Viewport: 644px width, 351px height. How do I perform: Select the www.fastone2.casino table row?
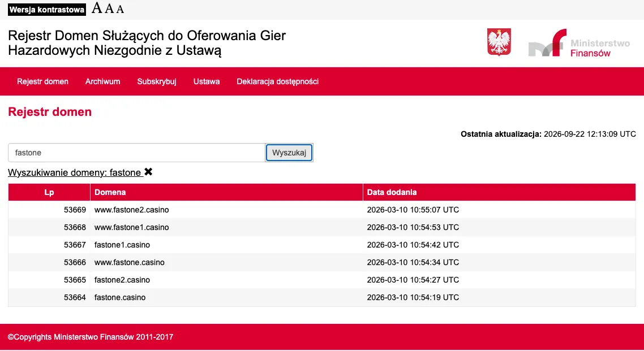pos(322,210)
